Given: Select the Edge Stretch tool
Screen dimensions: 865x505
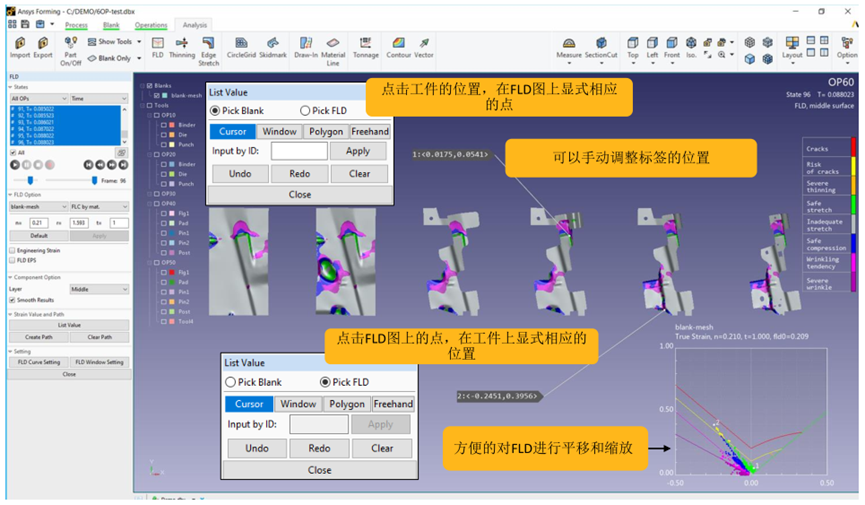Looking at the screenshot, I should click(x=209, y=51).
